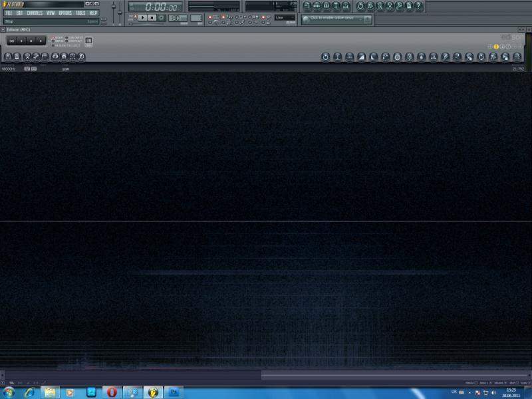
Task: Click Edison blur droplet icon
Action: pyautogui.click(x=421, y=57)
